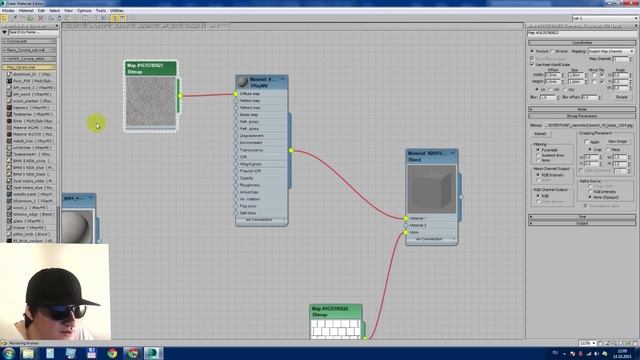Viewport: 640px width, 360px height.
Task: Open the Chrome icon in Windows taskbar
Action: (x=112, y=353)
